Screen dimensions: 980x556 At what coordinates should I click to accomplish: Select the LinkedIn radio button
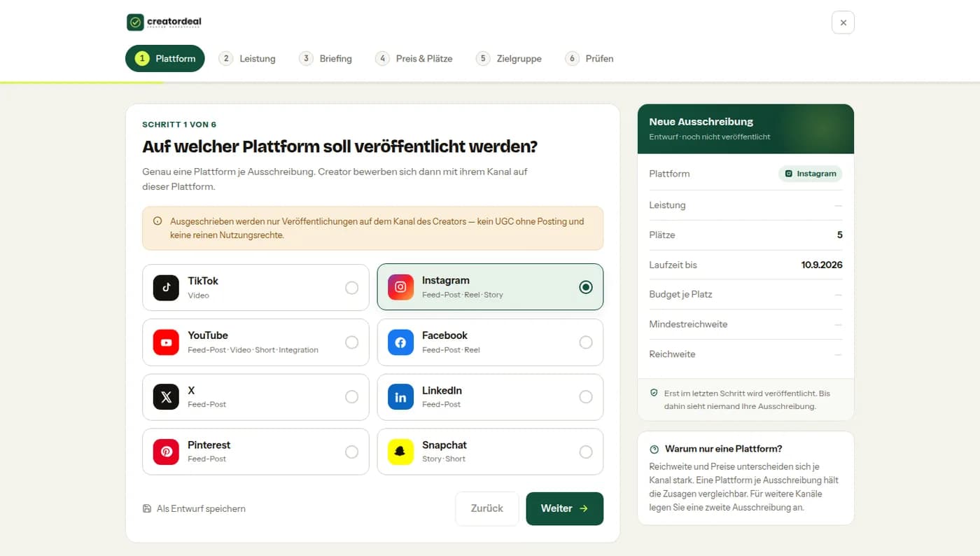coord(586,397)
